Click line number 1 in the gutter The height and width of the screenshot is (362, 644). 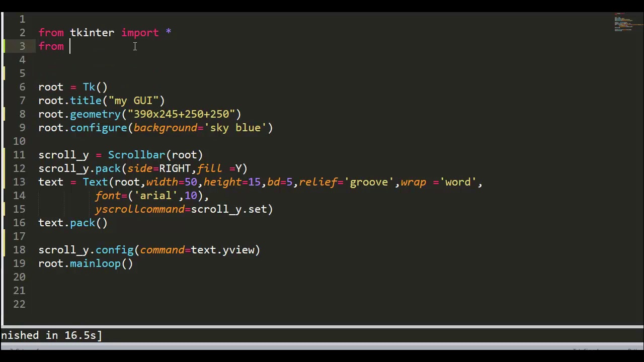click(x=22, y=19)
